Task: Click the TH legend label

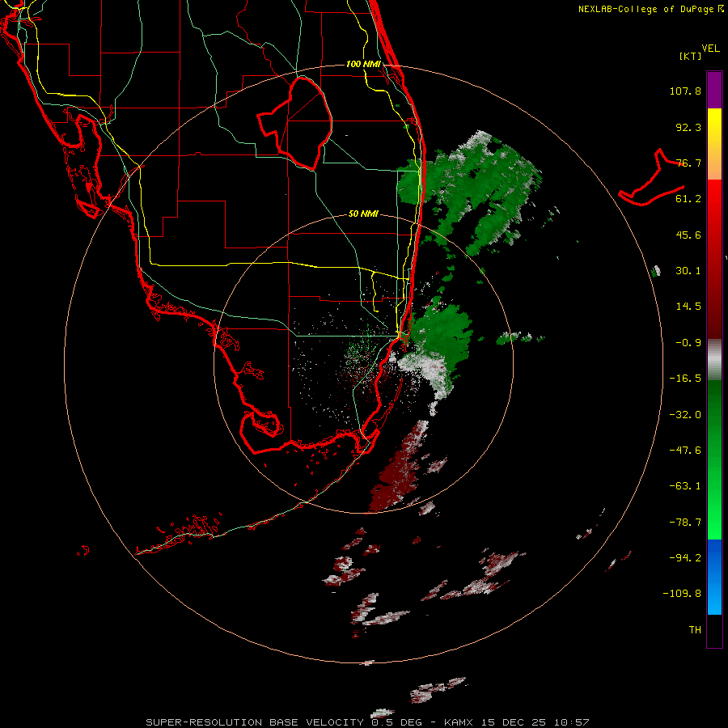Action: click(x=695, y=630)
